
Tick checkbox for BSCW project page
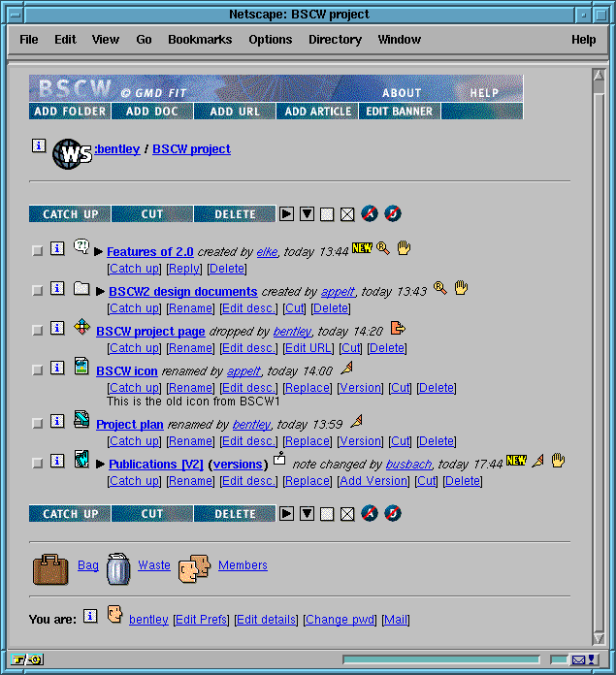38,330
